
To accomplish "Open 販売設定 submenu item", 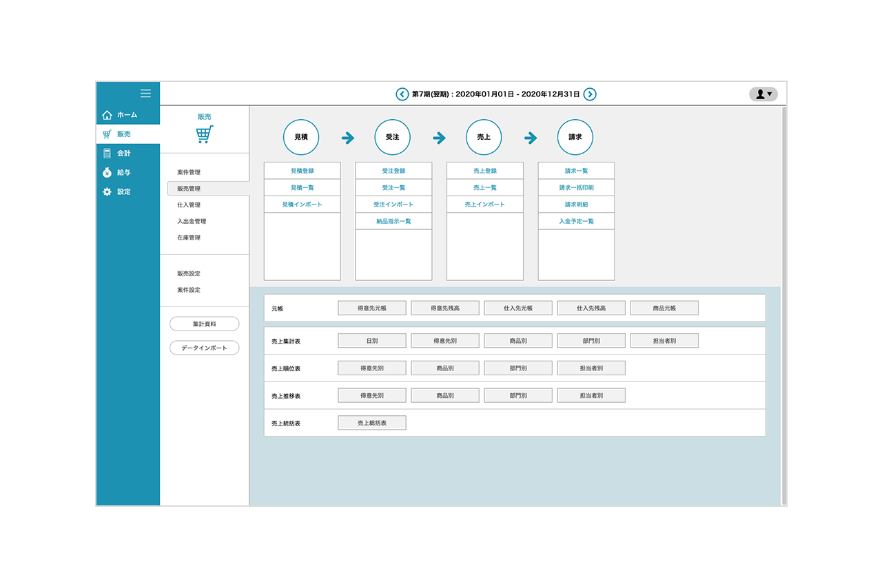I will 189,274.
